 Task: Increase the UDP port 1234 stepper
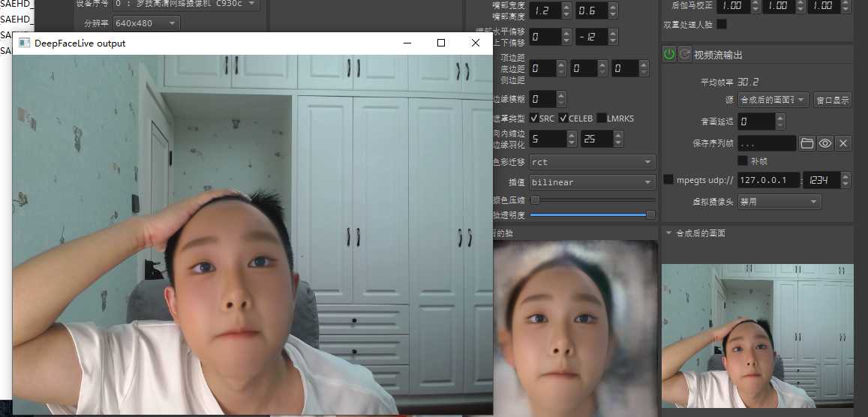pos(845,176)
